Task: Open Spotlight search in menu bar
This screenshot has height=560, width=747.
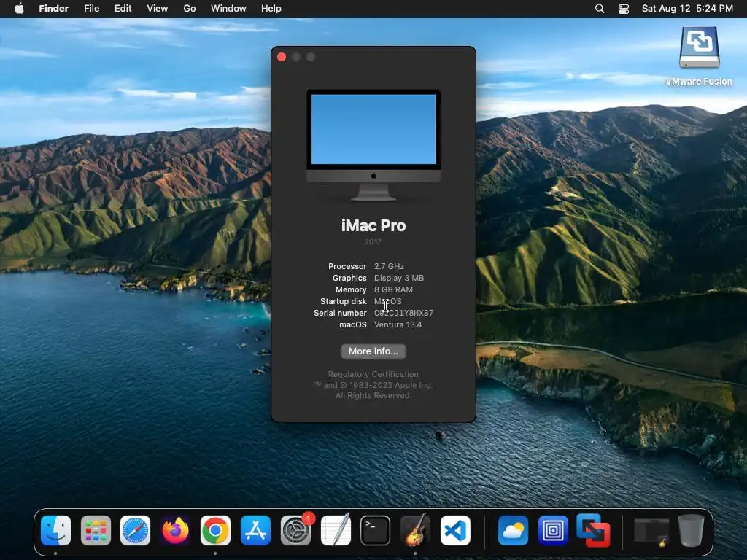Action: pos(600,9)
